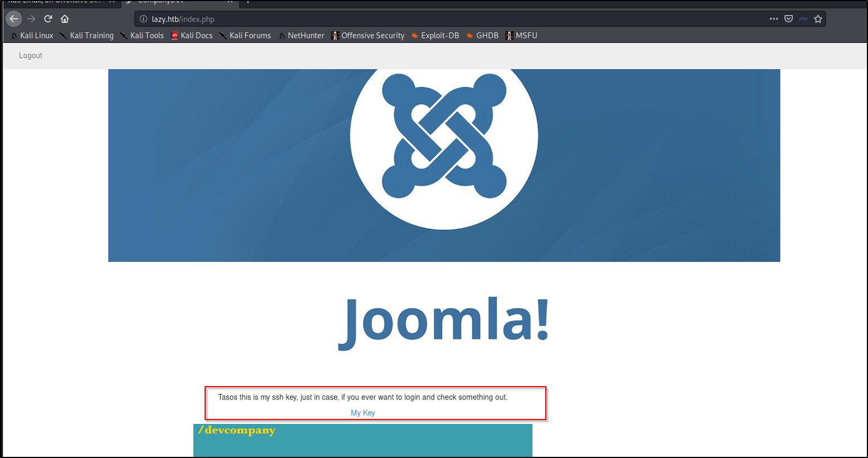This screenshot has width=868, height=458.
Task: Open the Kali Training bookmark
Action: [87, 35]
